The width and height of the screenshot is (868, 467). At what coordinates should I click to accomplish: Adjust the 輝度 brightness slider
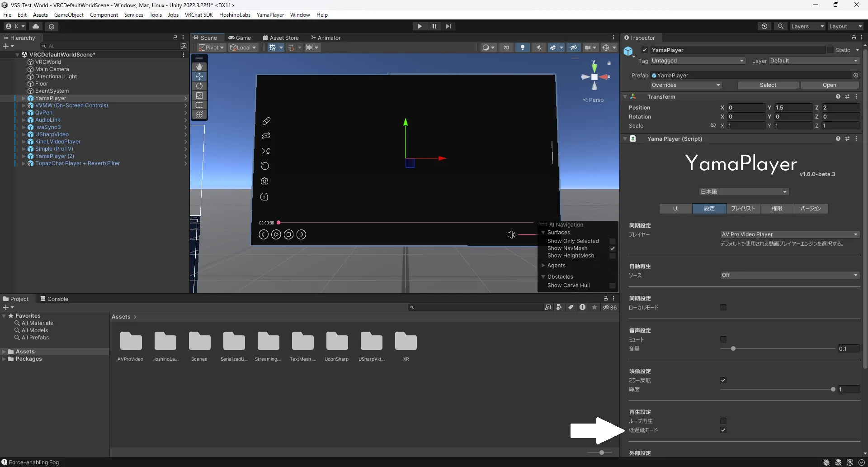(778, 390)
